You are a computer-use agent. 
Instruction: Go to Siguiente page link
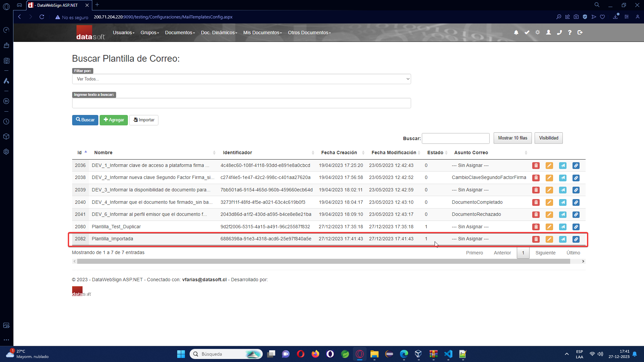point(545,253)
